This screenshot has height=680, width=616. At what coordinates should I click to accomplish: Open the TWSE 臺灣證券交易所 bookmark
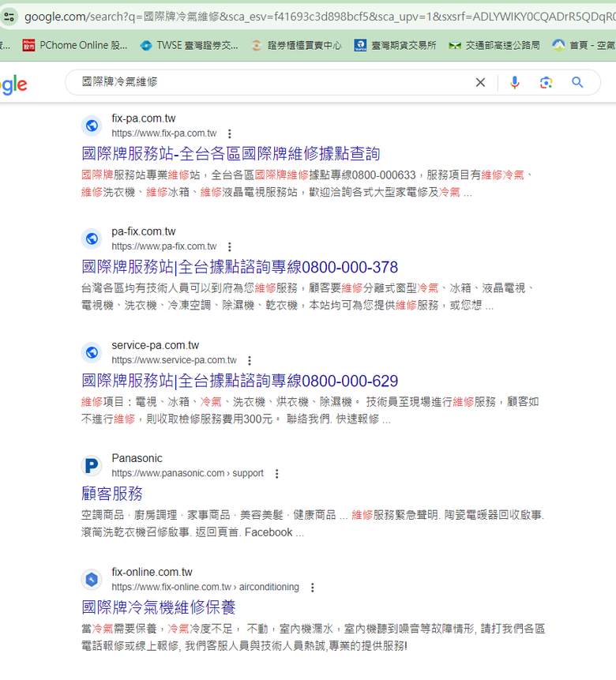click(x=189, y=45)
